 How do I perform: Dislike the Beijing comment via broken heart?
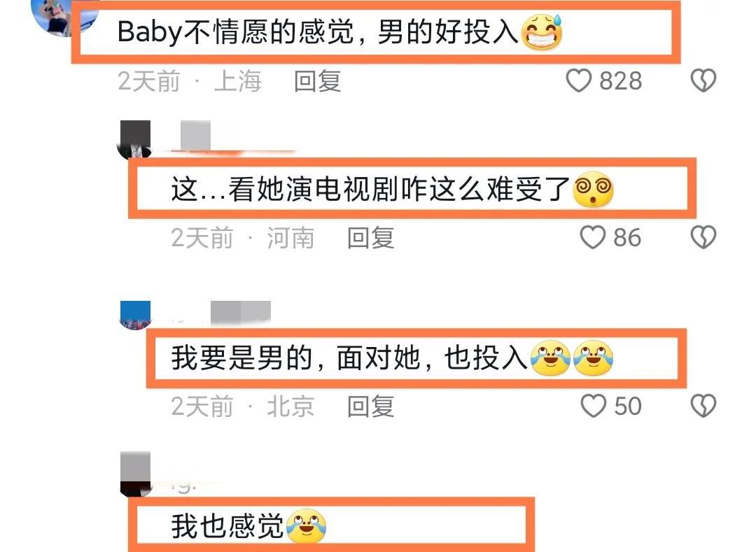point(703,406)
